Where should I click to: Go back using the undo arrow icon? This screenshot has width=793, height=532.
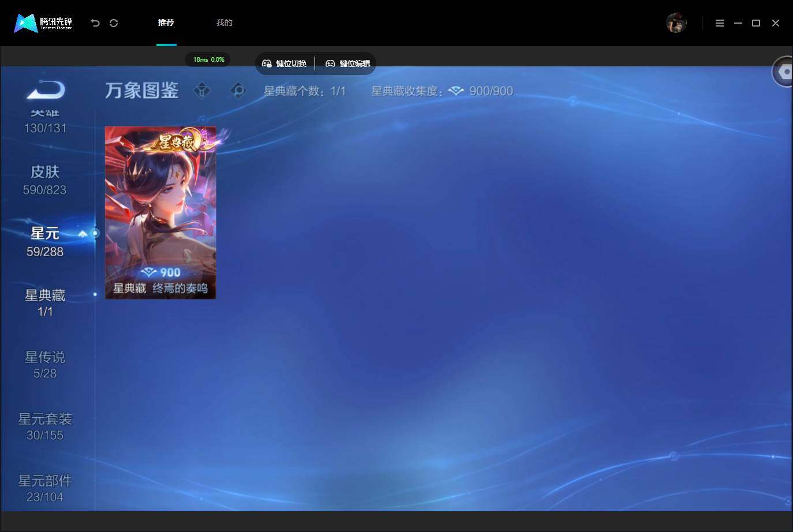coord(95,23)
